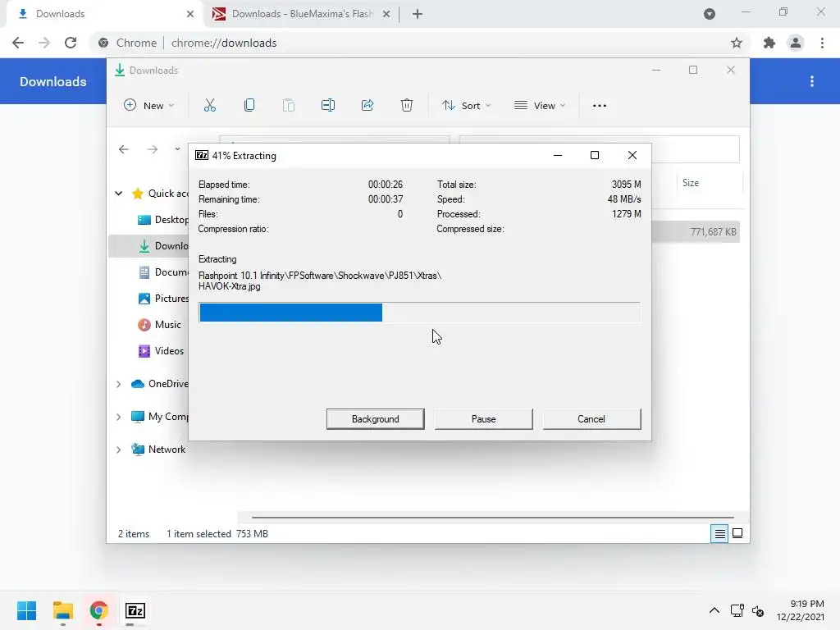Switch Explorer to details view layout icon
840x630 pixels.
(x=719, y=533)
